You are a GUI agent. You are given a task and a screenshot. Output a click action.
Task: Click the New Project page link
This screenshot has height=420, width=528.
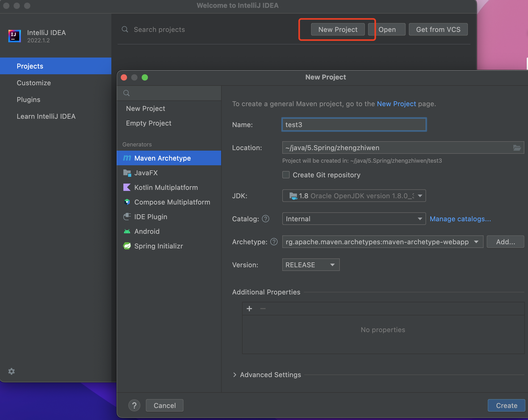[x=396, y=104]
